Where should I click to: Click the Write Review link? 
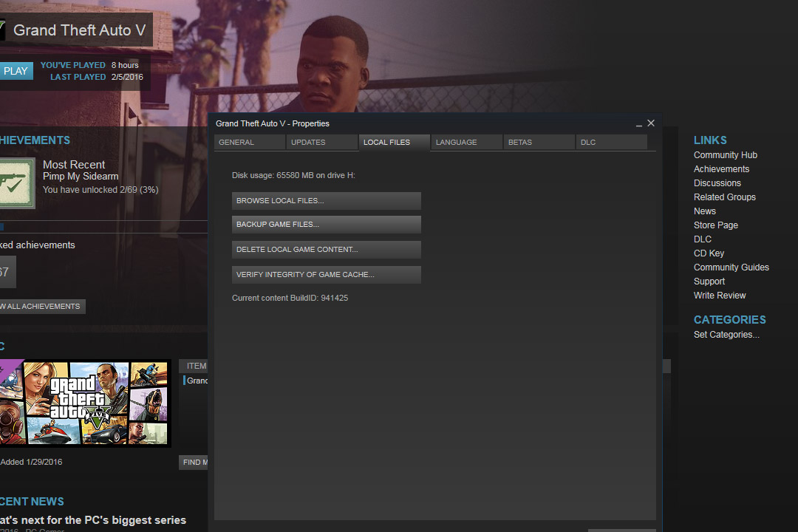point(720,296)
